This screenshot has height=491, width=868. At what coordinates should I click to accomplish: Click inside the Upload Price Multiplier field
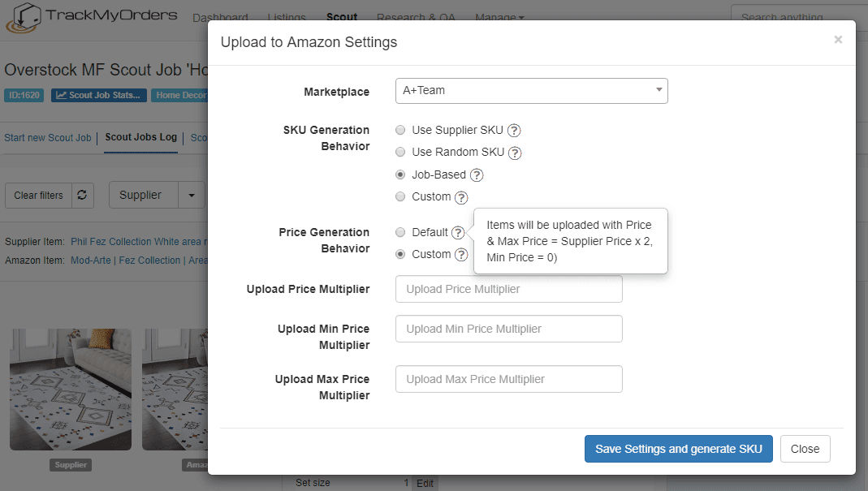click(x=508, y=289)
